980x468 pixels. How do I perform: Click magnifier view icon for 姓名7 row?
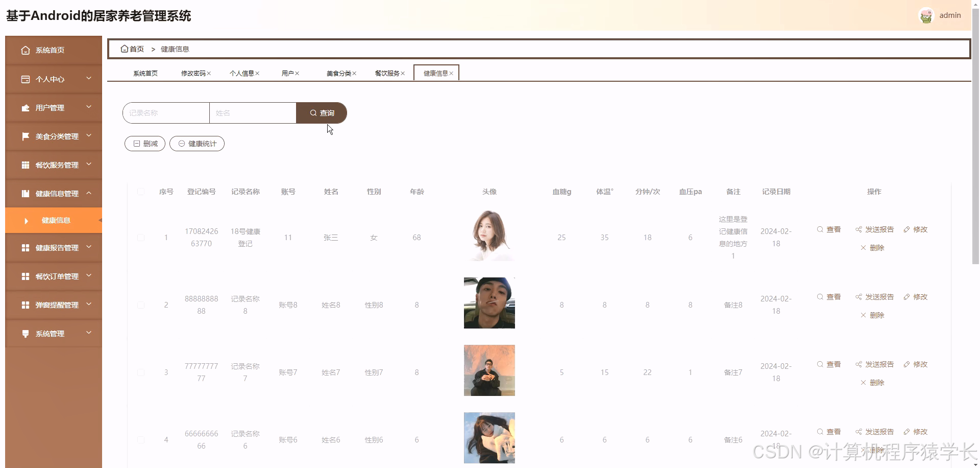[x=820, y=364]
